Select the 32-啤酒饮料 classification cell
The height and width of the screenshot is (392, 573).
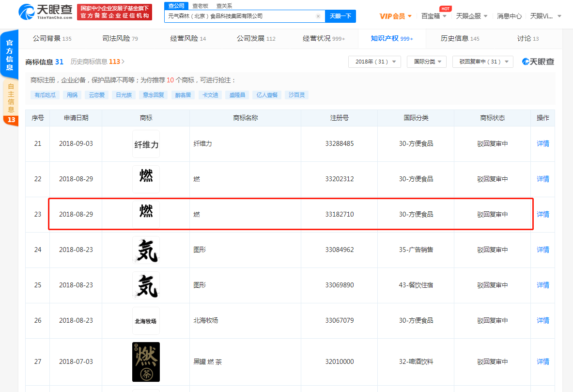[x=416, y=361]
